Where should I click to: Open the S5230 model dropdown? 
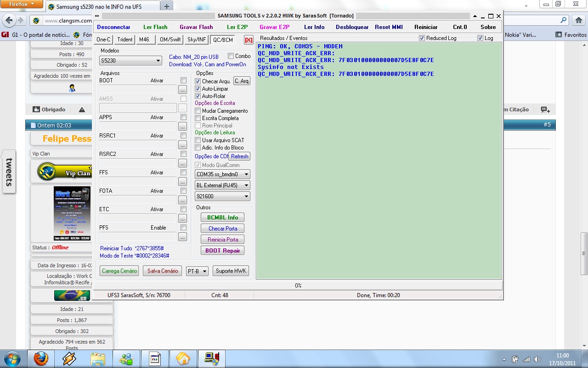point(130,61)
